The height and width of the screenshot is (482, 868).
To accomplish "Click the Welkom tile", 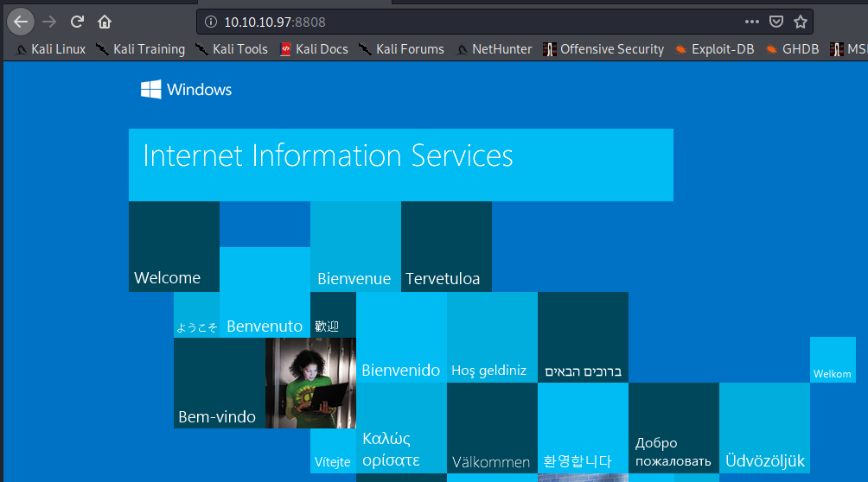I will pyautogui.click(x=833, y=359).
